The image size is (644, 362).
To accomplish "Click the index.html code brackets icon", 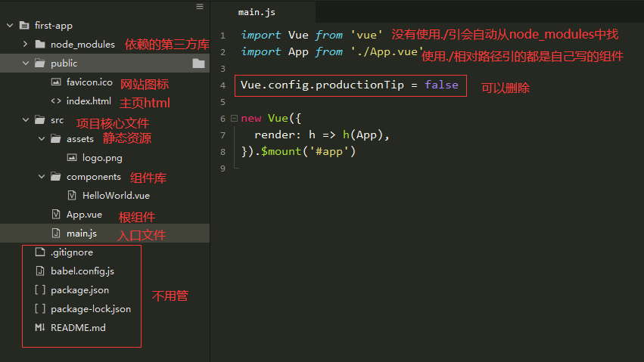I will [x=56, y=101].
